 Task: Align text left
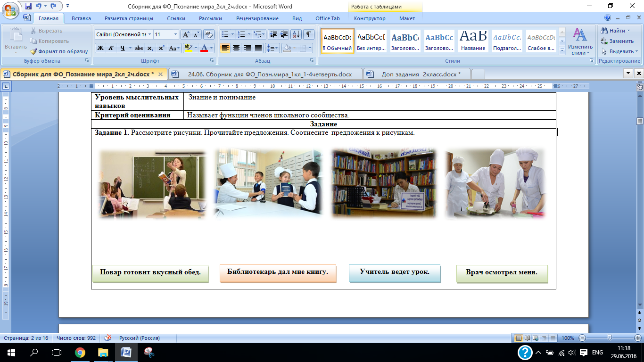[x=225, y=48]
